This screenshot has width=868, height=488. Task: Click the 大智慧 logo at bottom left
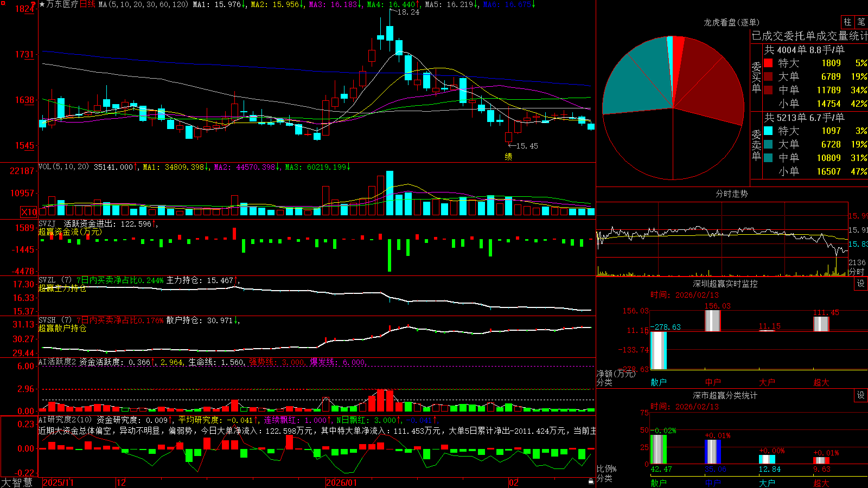16,483
